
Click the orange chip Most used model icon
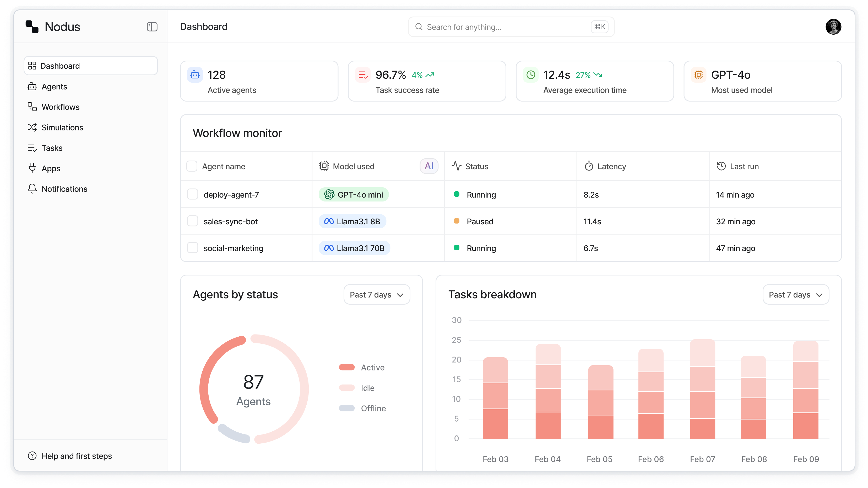698,75
